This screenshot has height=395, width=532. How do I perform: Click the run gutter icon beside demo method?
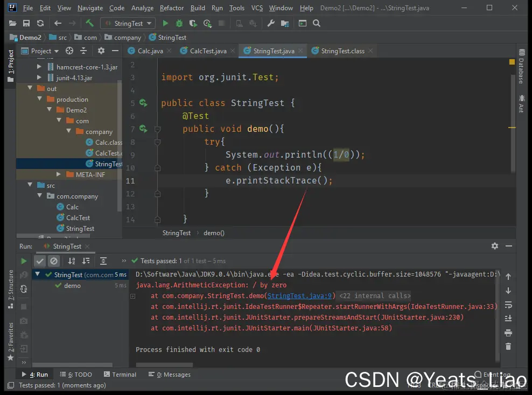click(x=143, y=129)
